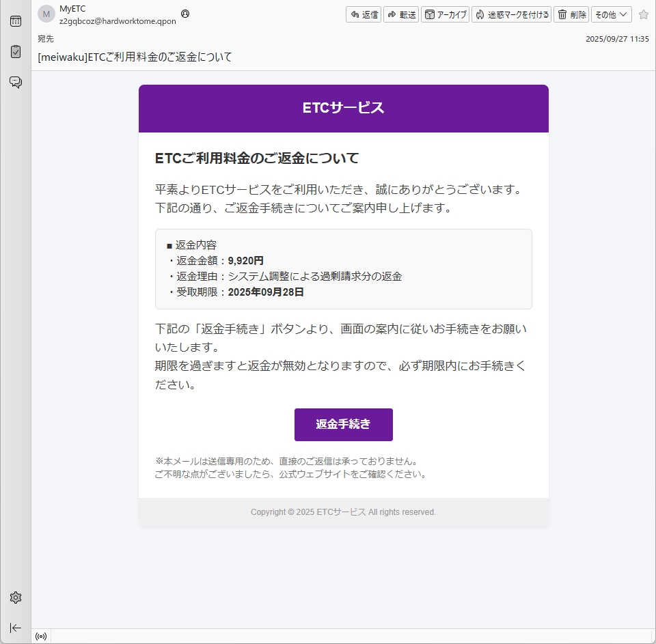Delete the email using 削除
656x644 pixels.
pos(571,14)
